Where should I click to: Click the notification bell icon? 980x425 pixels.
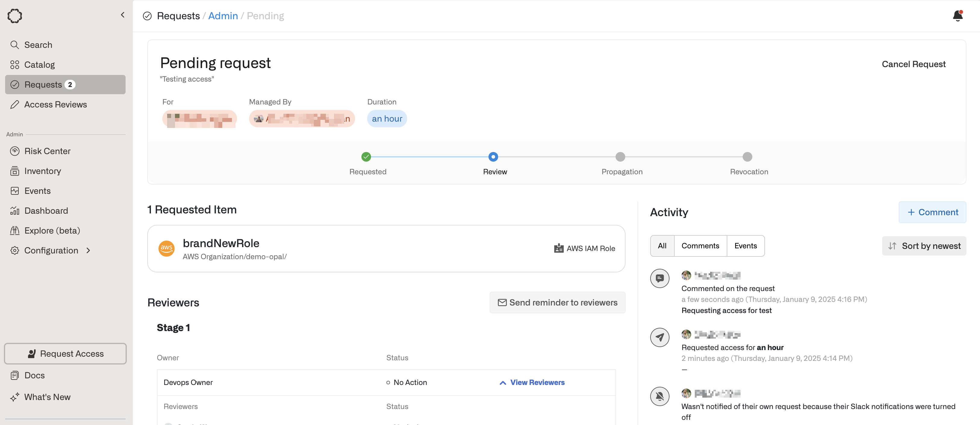(x=957, y=16)
